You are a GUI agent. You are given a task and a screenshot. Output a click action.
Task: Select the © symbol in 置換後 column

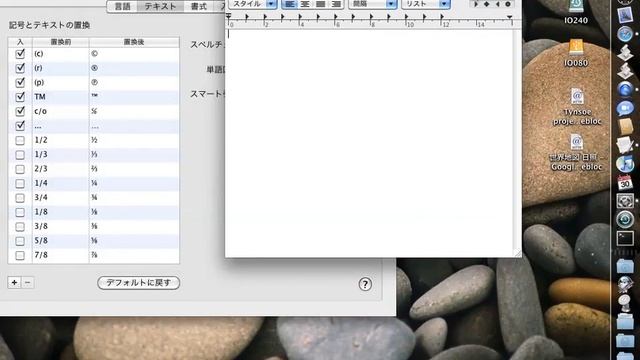(x=94, y=54)
